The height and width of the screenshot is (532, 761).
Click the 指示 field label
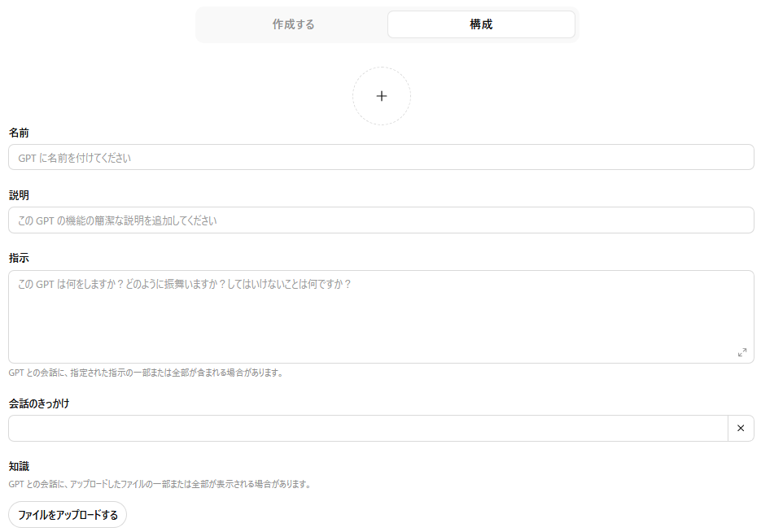click(20, 258)
